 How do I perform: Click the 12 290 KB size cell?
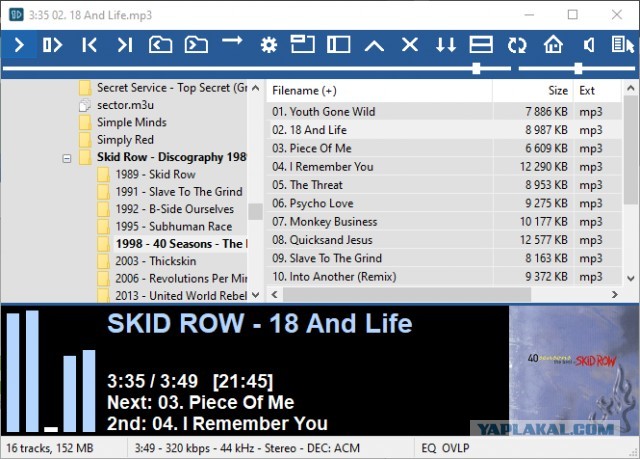(543, 166)
